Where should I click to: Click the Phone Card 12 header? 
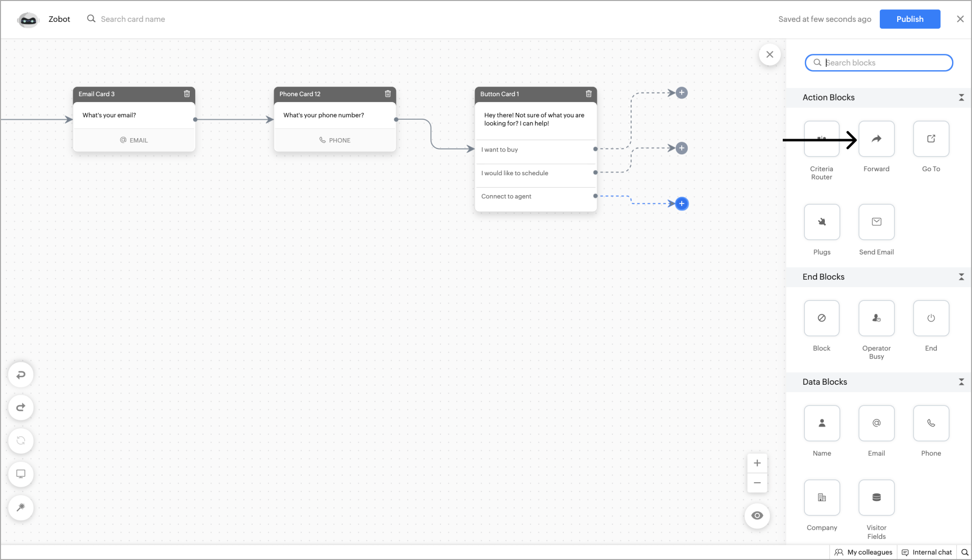click(x=335, y=94)
